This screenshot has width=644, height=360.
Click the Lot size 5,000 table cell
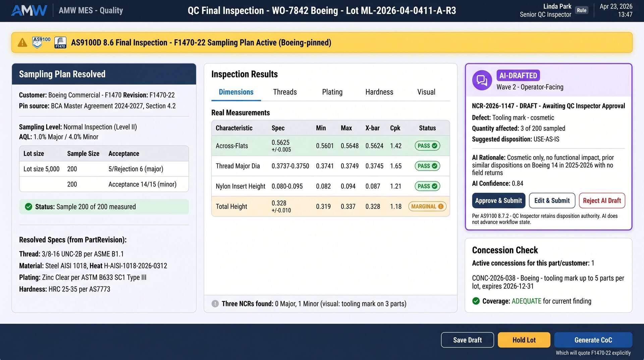tap(42, 169)
